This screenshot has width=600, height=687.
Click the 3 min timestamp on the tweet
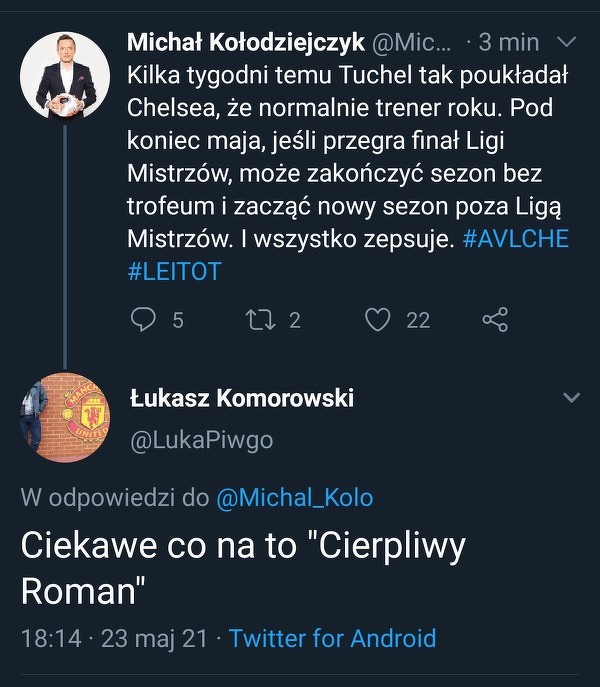pyautogui.click(x=508, y=42)
